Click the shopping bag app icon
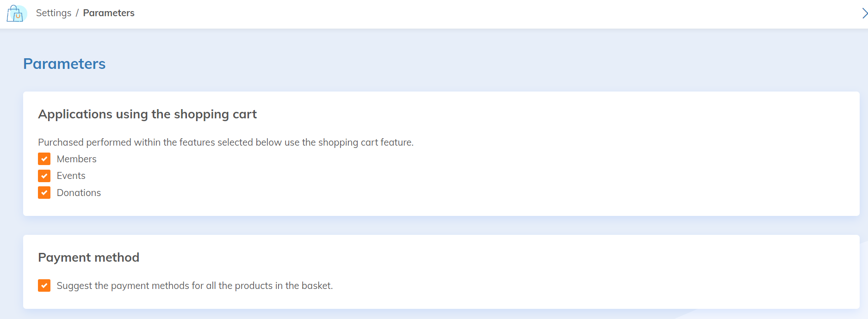The image size is (868, 319). click(x=16, y=13)
